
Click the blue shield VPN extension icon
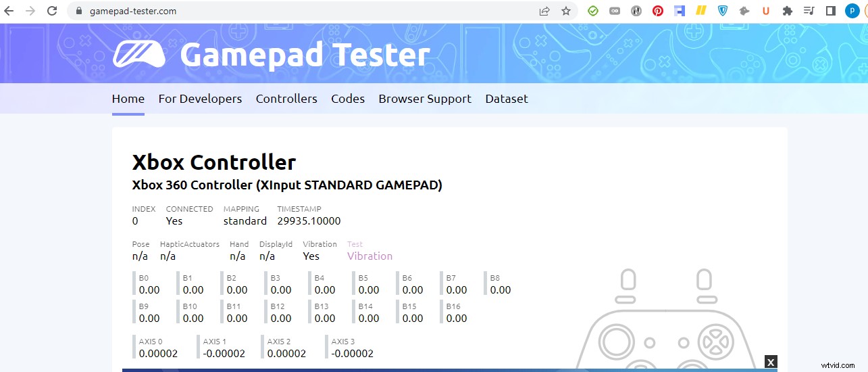[x=722, y=11]
